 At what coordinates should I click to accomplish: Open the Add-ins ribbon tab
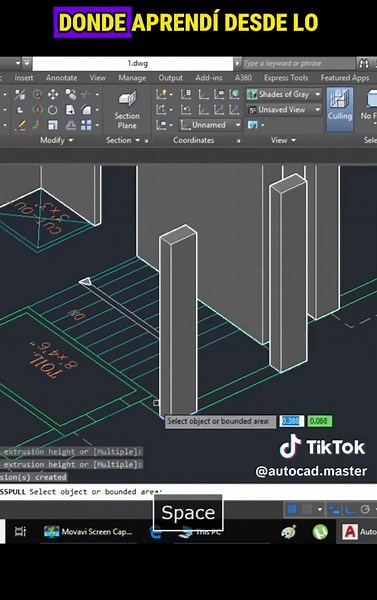tap(209, 78)
